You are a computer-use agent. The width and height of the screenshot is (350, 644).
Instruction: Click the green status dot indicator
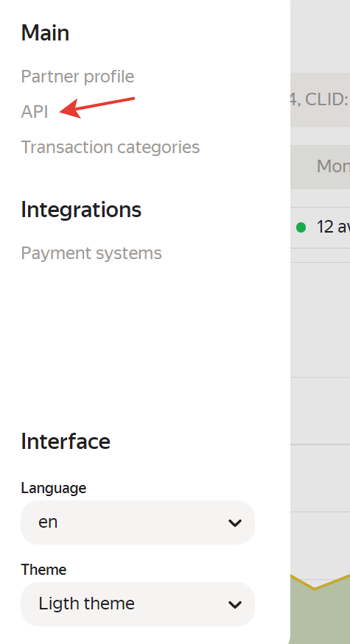tap(301, 227)
